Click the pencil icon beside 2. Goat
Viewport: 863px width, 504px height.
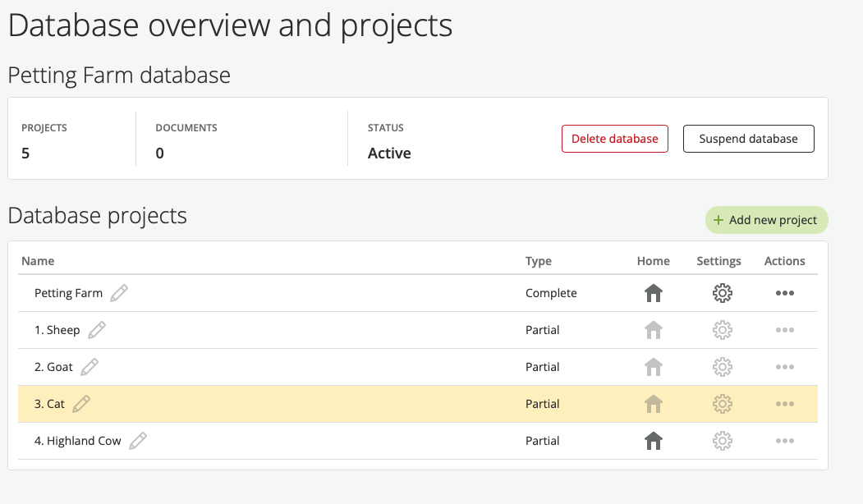90,367
